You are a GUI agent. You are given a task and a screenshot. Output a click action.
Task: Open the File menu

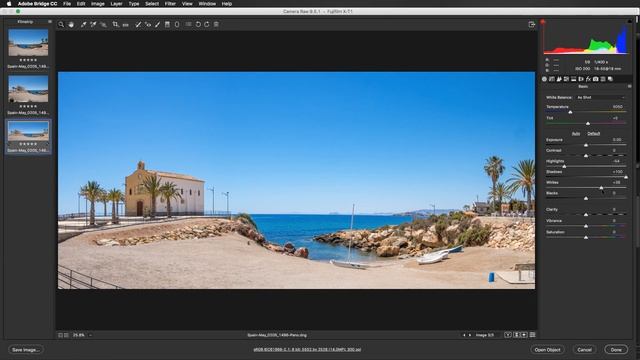[x=67, y=4]
